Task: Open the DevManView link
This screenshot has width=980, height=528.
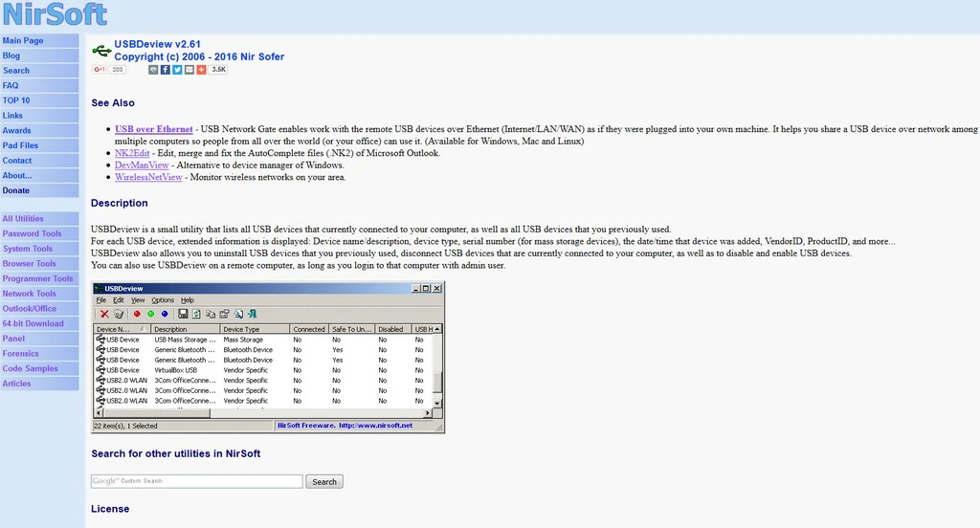Action: pos(142,165)
